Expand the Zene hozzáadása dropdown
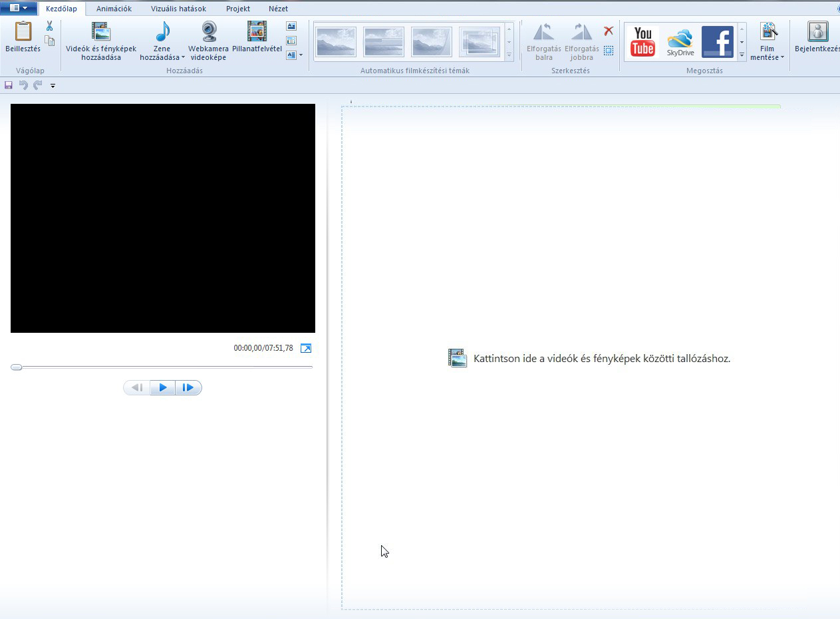840x619 pixels. coord(183,57)
